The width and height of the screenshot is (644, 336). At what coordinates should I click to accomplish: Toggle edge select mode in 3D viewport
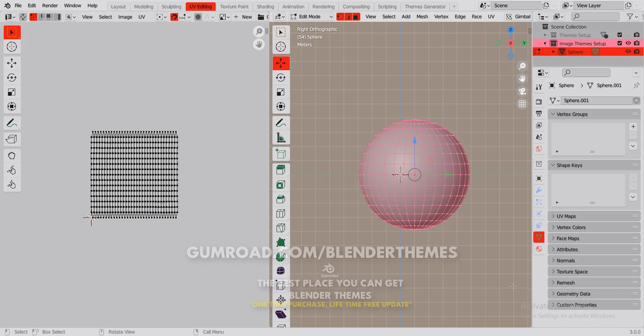pyautogui.click(x=348, y=17)
